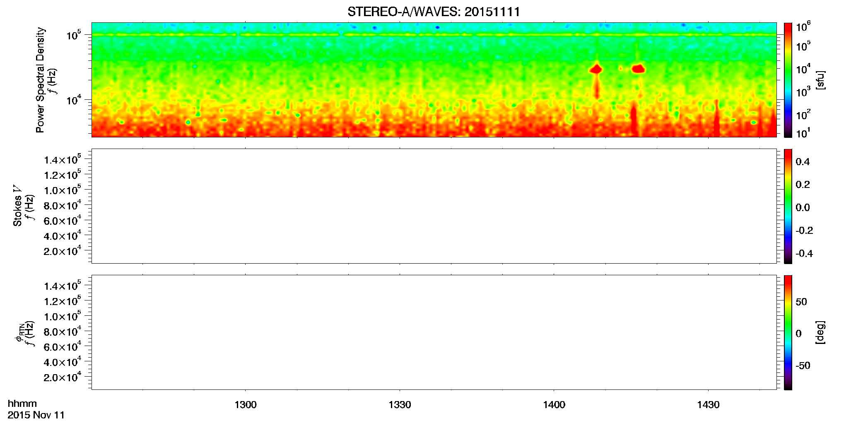Click the plot title STEREO-A/WAVES: 20151111
The image size is (868, 447).
coord(434,12)
